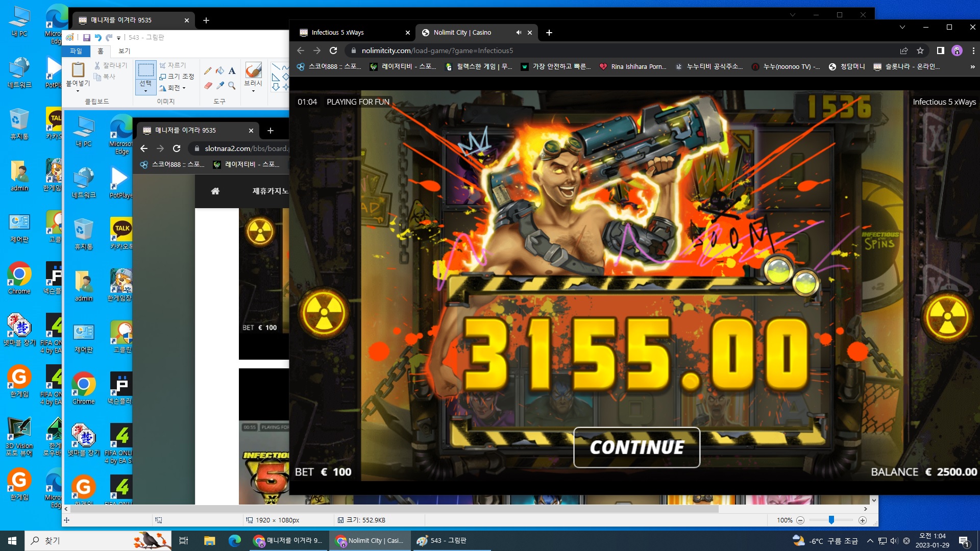Open the 파일 menu in Paint
The image size is (980, 551).
click(x=76, y=51)
